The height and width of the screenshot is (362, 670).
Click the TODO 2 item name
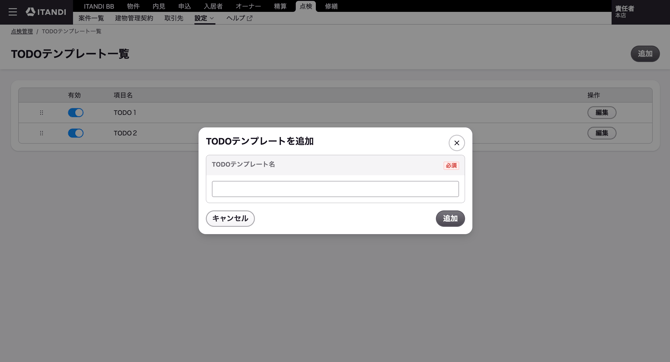[125, 133]
